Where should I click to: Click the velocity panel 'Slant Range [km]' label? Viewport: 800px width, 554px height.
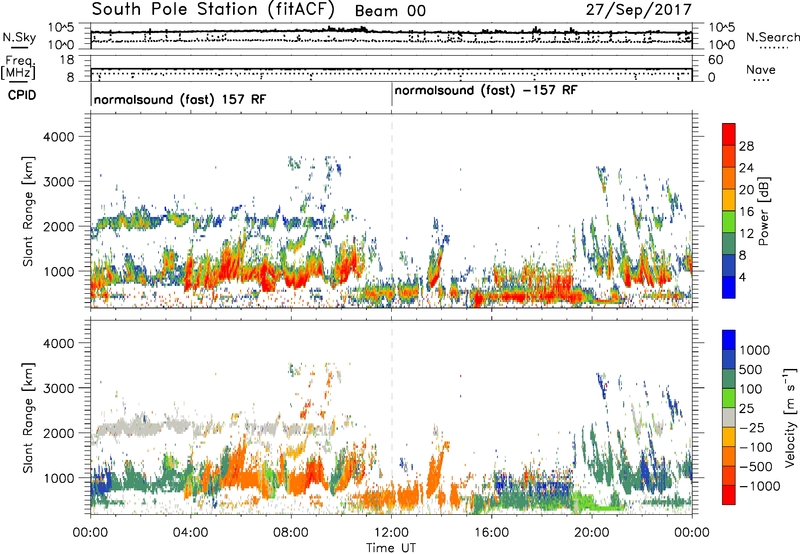click(28, 417)
